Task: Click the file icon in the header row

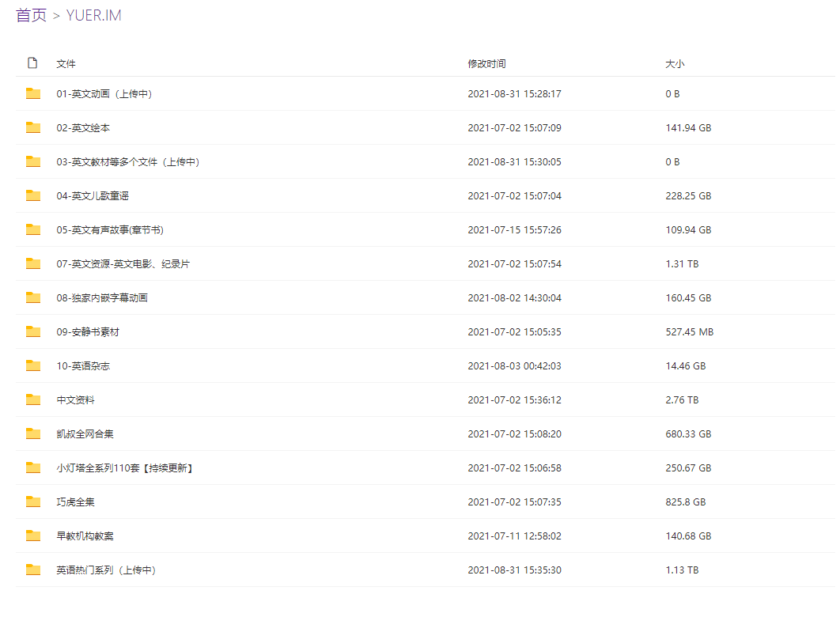Action: (x=32, y=63)
